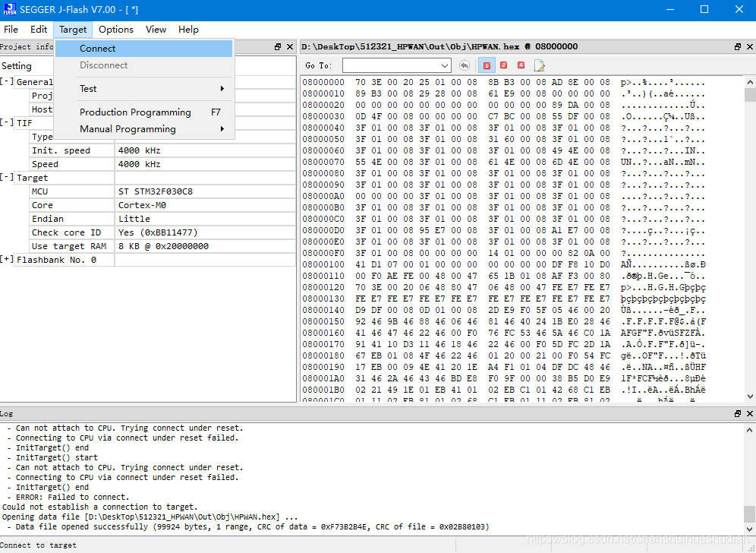756x553 pixels.
Task: Select Production Programming menu item
Action: tap(144, 112)
